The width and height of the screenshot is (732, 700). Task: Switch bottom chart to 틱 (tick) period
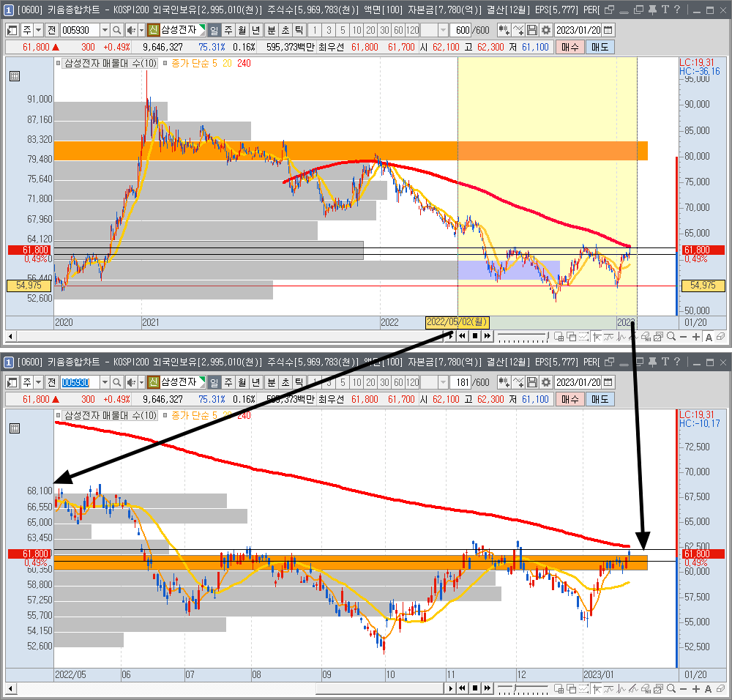(299, 382)
